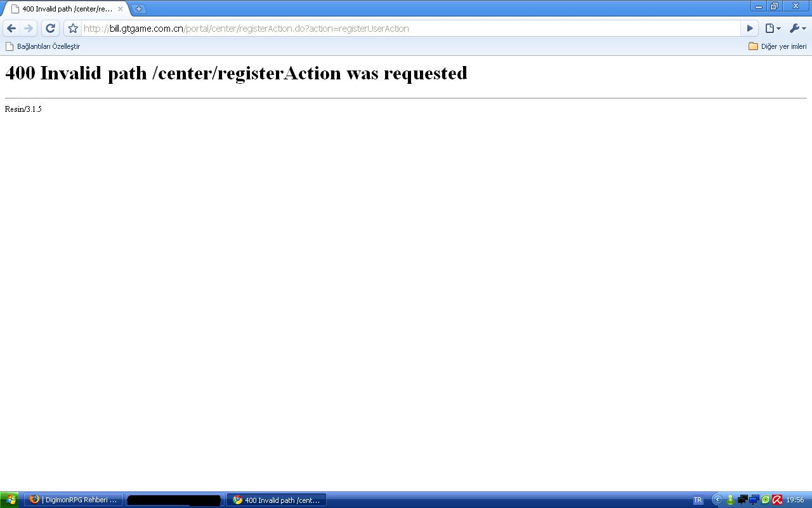Close the Chrome window
This screenshot has height=508, width=812.
point(796,6)
